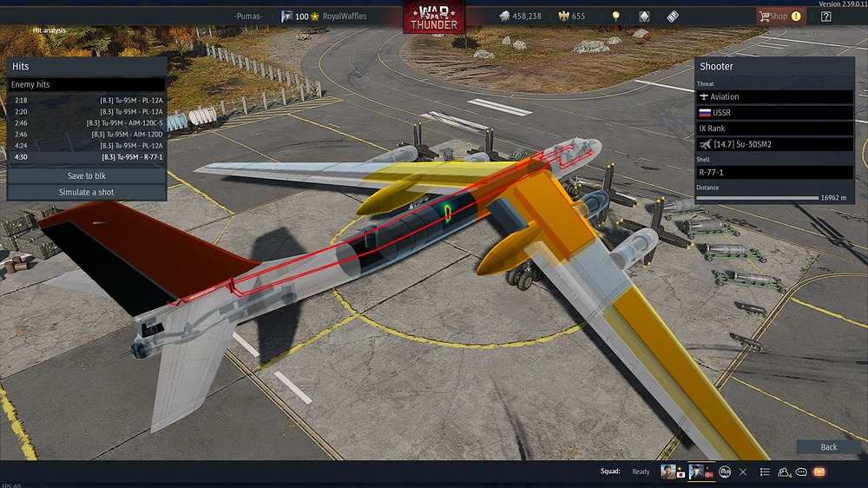The width and height of the screenshot is (868, 488).
Task: Select the 4:30 Tu-95M R-77-1 hit
Action: (x=86, y=157)
